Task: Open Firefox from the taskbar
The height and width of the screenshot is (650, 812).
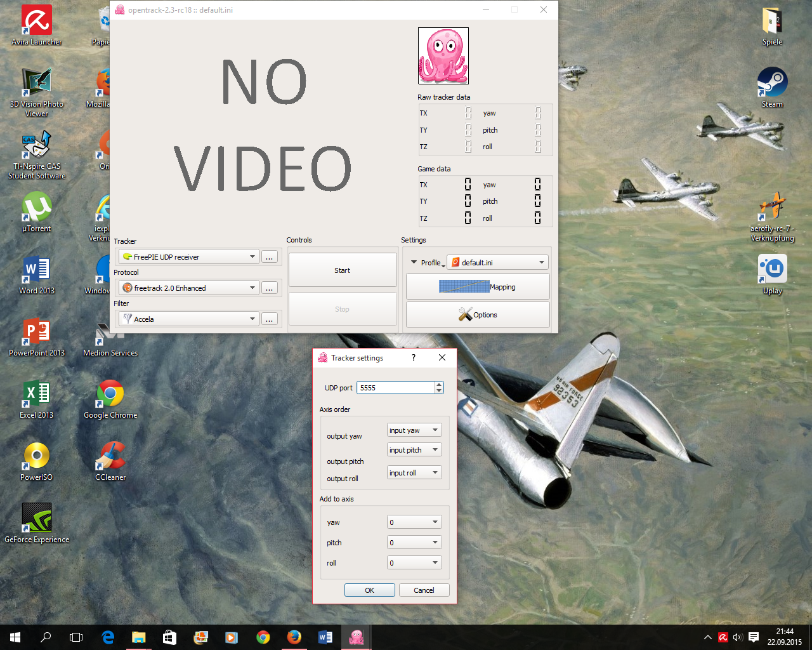Action: (x=294, y=637)
